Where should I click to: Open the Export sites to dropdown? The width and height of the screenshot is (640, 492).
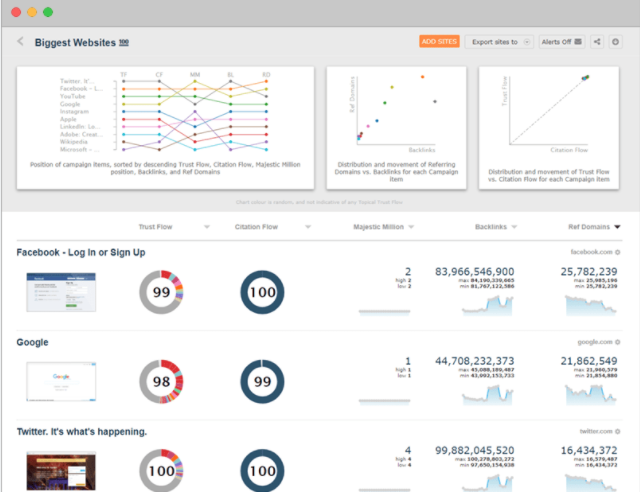499,42
